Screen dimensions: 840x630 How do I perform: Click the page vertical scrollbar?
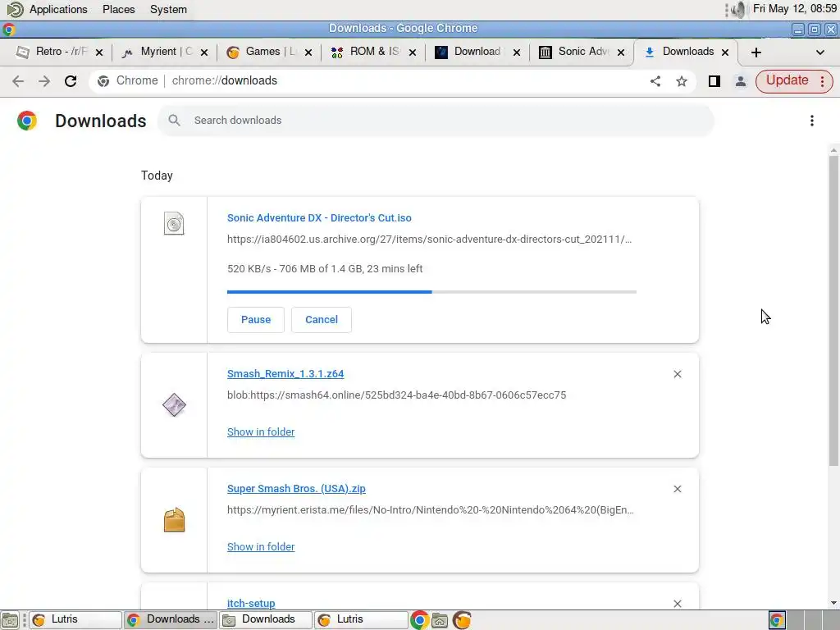(x=833, y=311)
